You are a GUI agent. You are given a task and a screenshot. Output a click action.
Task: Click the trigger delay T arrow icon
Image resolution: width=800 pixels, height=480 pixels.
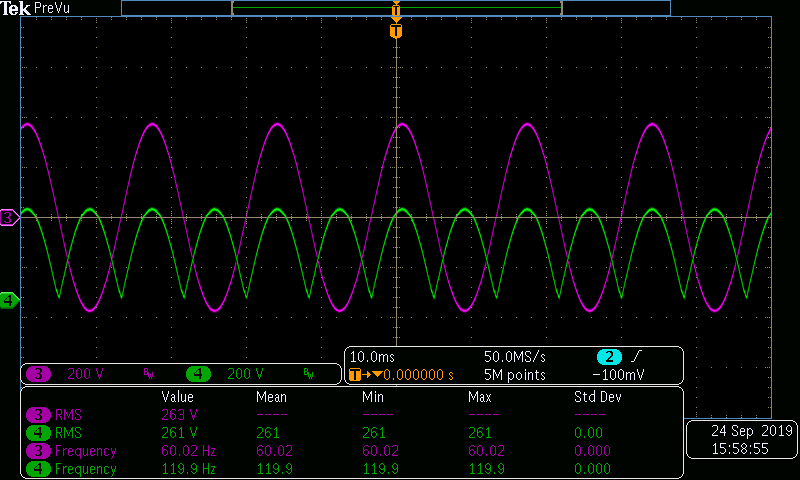(x=358, y=375)
